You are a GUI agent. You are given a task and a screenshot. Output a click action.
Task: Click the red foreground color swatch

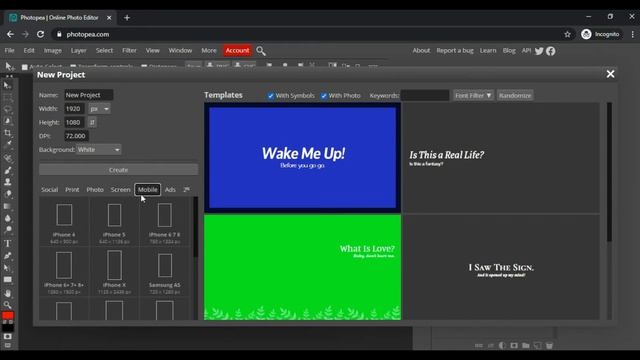point(7,316)
